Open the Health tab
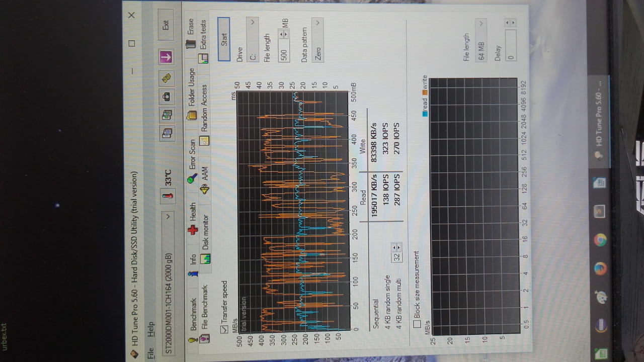Image resolution: width=644 pixels, height=362 pixels. coord(193,218)
